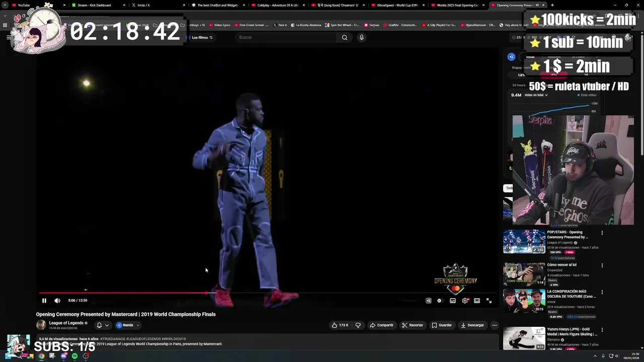Switch to the IShowSpeed - World Cup tab
The image size is (644, 362).
pyautogui.click(x=398, y=5)
